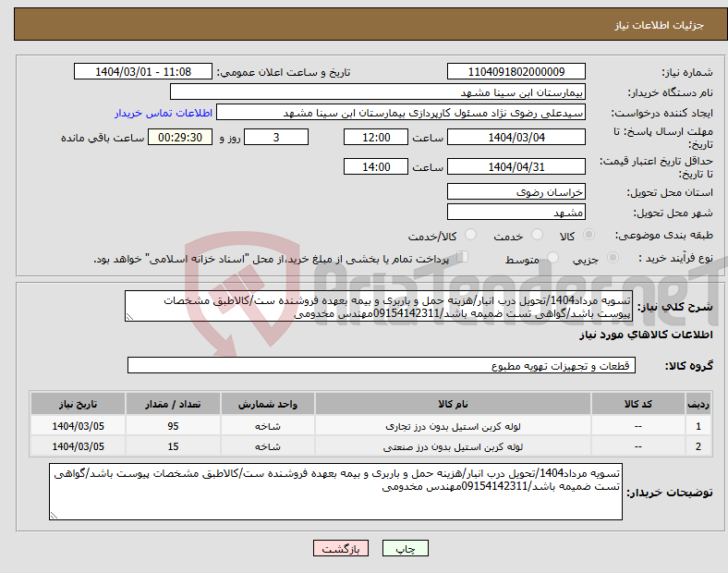The height and width of the screenshot is (573, 728).
Task: Click row item لوله کربن استیل بدون درز صنعتی
Action: click(x=453, y=446)
